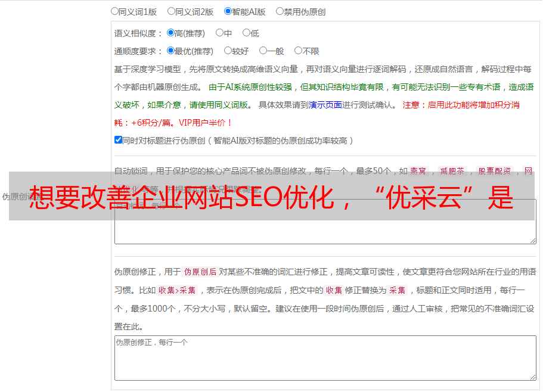Screen dimensions: 543x392
Task: Toggle 同时对标题进行伪原创 checkbox
Action: pyautogui.click(x=118, y=140)
